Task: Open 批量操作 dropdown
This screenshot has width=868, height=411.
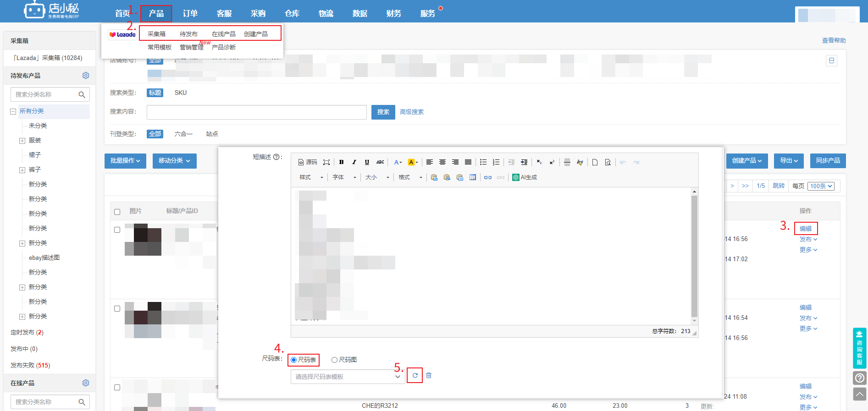Action: tap(125, 161)
